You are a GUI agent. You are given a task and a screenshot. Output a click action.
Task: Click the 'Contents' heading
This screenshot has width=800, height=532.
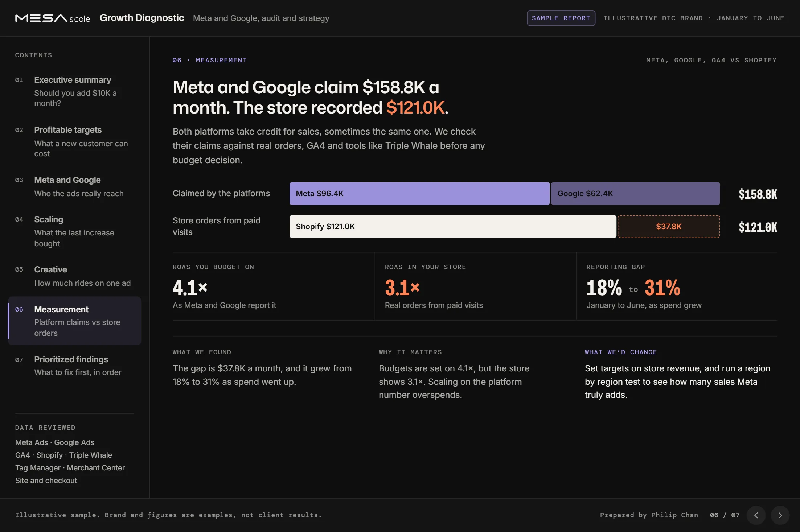tap(33, 55)
